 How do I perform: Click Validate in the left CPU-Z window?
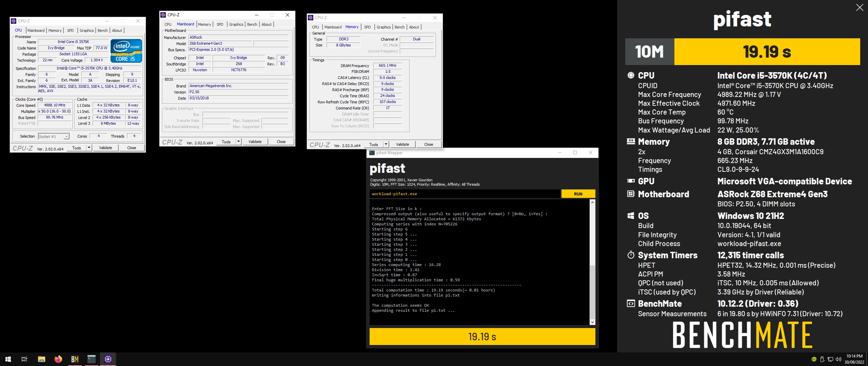click(105, 148)
